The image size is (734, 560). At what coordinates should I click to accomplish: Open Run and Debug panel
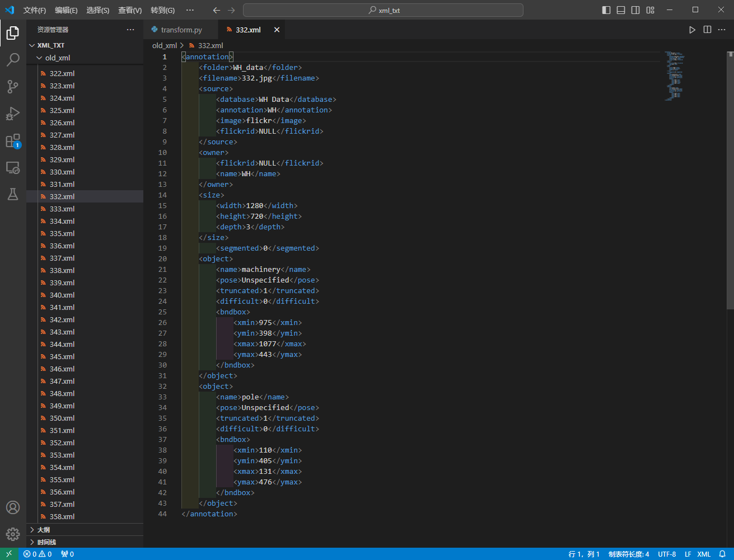pos(13,114)
